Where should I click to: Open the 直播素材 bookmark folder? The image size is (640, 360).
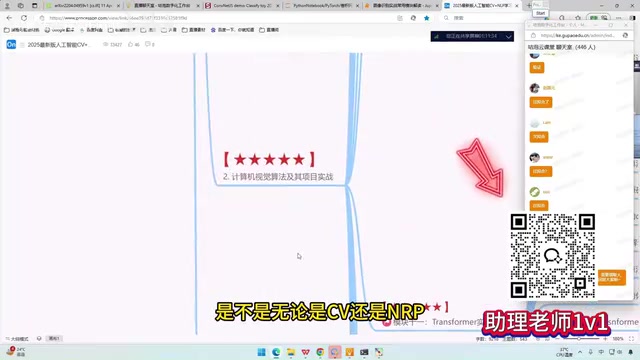tap(193, 30)
